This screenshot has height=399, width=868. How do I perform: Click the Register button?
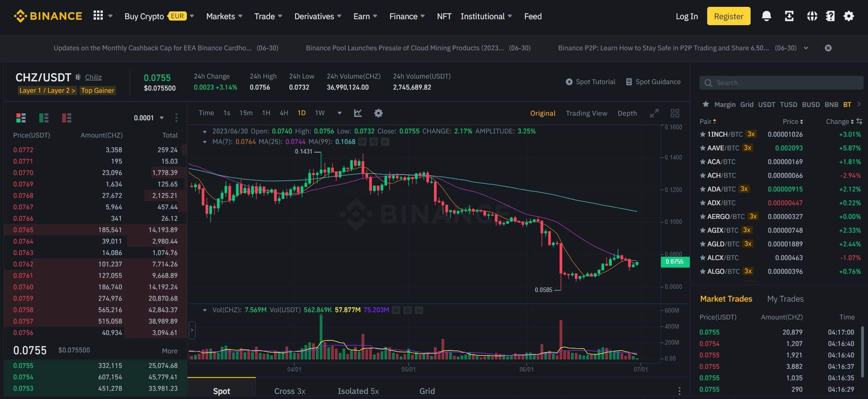point(729,16)
